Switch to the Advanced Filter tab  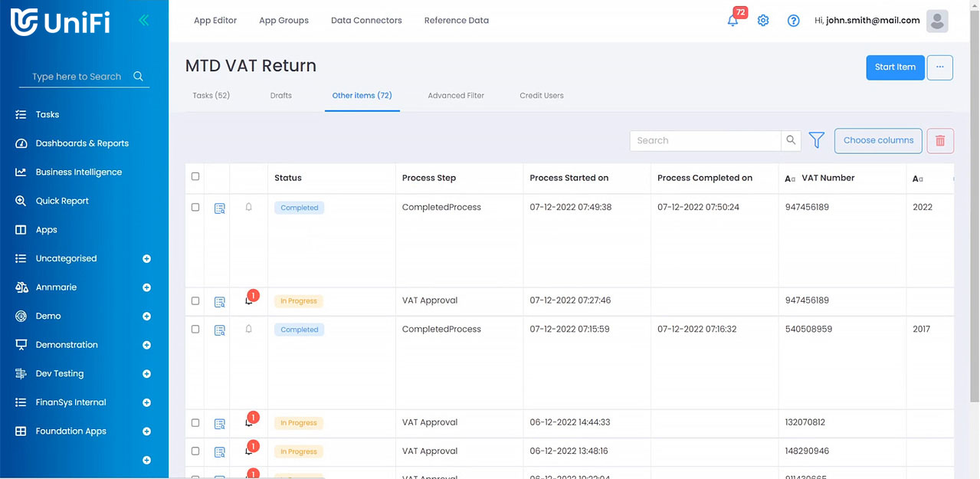456,96
